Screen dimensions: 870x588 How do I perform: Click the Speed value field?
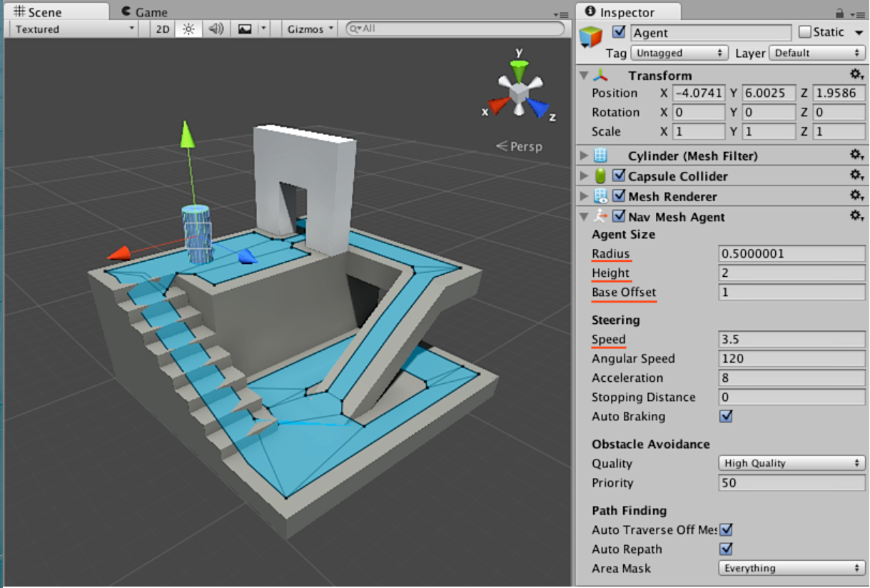(x=791, y=340)
